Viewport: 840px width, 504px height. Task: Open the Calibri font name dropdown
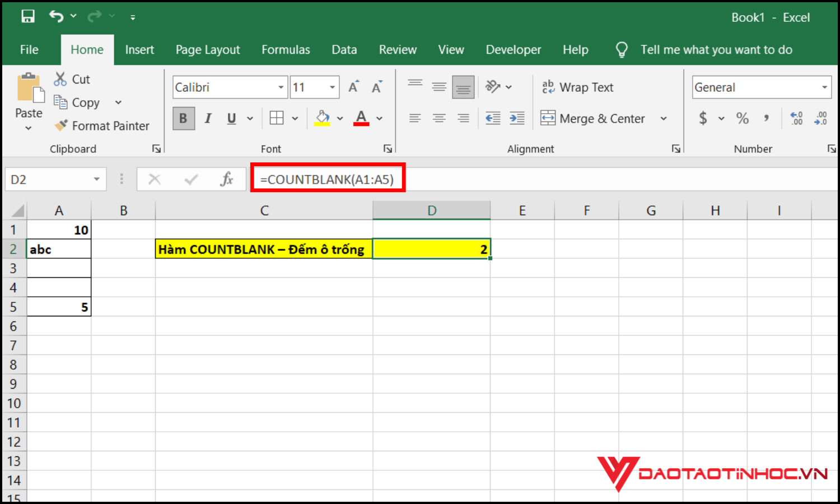tap(281, 87)
